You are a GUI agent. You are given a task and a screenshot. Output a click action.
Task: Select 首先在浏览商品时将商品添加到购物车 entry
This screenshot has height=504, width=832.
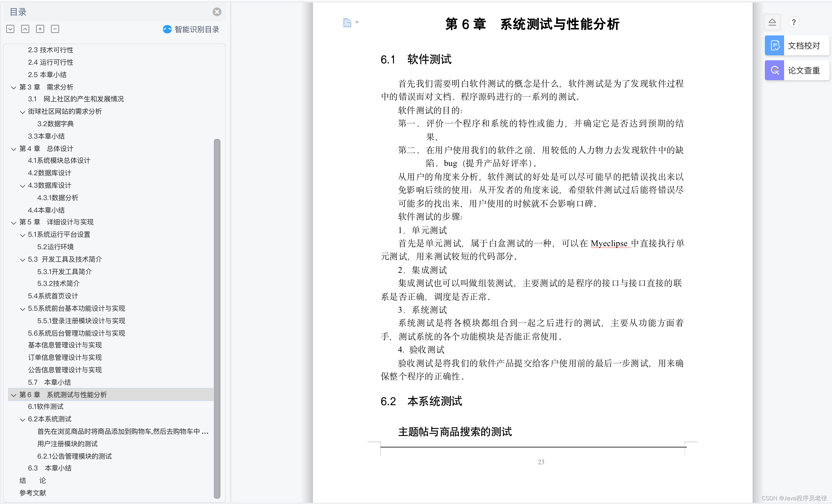click(x=123, y=432)
